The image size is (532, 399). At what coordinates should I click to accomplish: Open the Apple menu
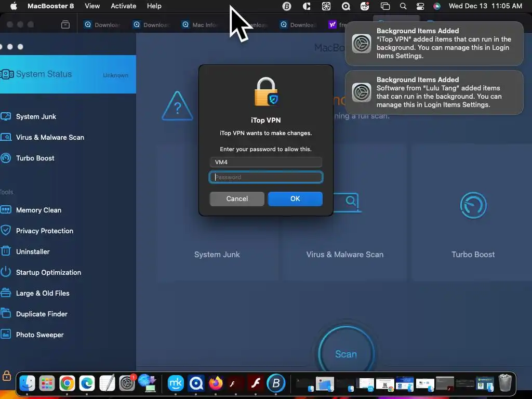pyautogui.click(x=14, y=6)
